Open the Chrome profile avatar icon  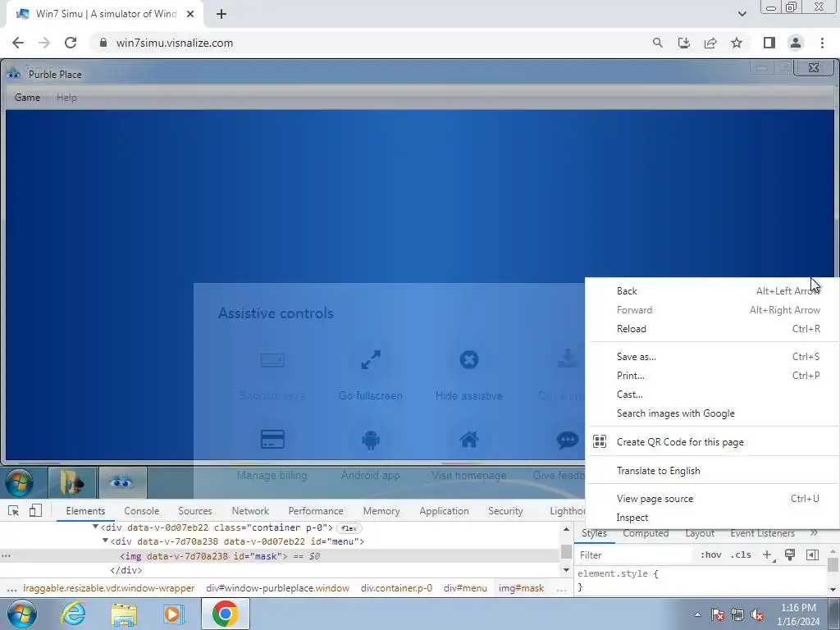796,43
